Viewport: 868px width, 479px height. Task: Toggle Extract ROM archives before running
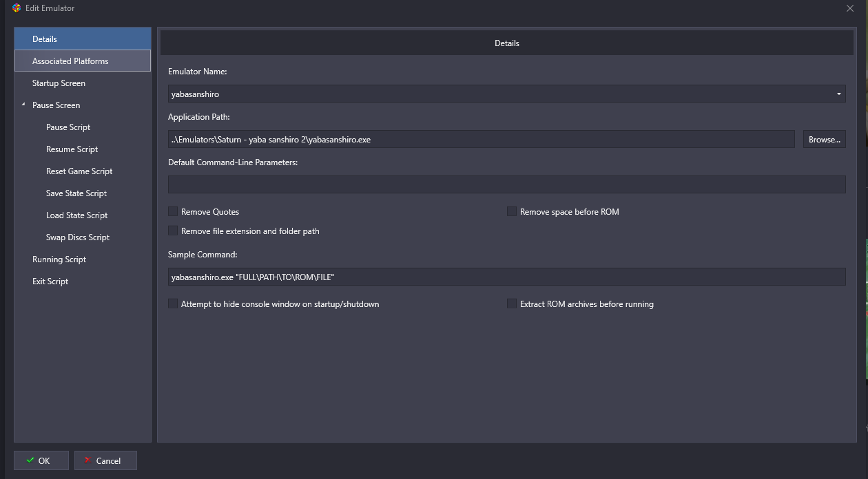[512, 304]
